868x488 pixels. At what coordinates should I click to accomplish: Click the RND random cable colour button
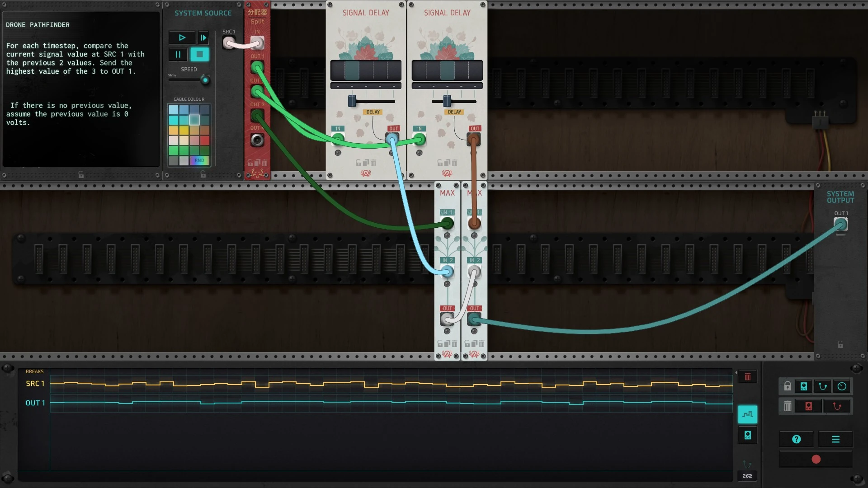pos(199,160)
